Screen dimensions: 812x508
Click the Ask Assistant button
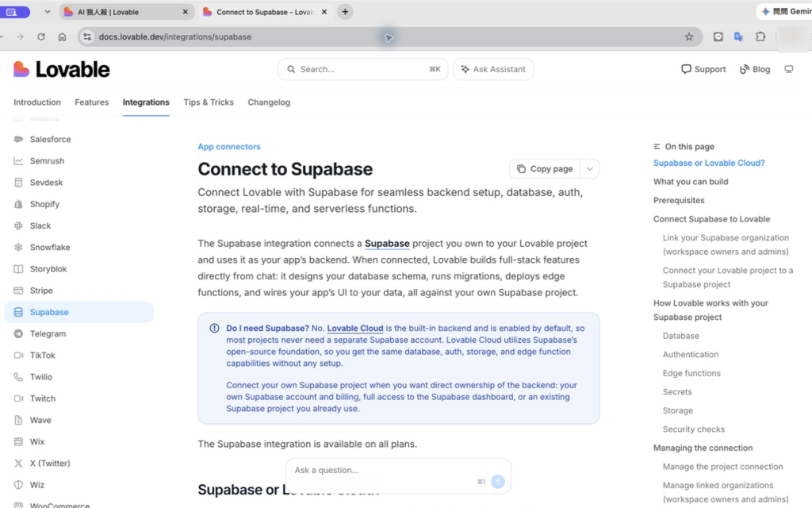tap(493, 69)
